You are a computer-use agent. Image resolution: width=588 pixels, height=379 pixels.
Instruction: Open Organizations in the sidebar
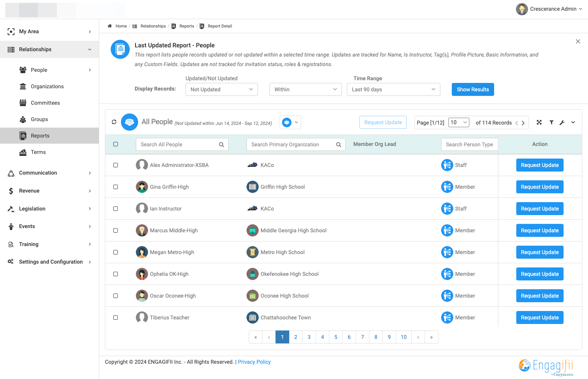click(x=47, y=86)
